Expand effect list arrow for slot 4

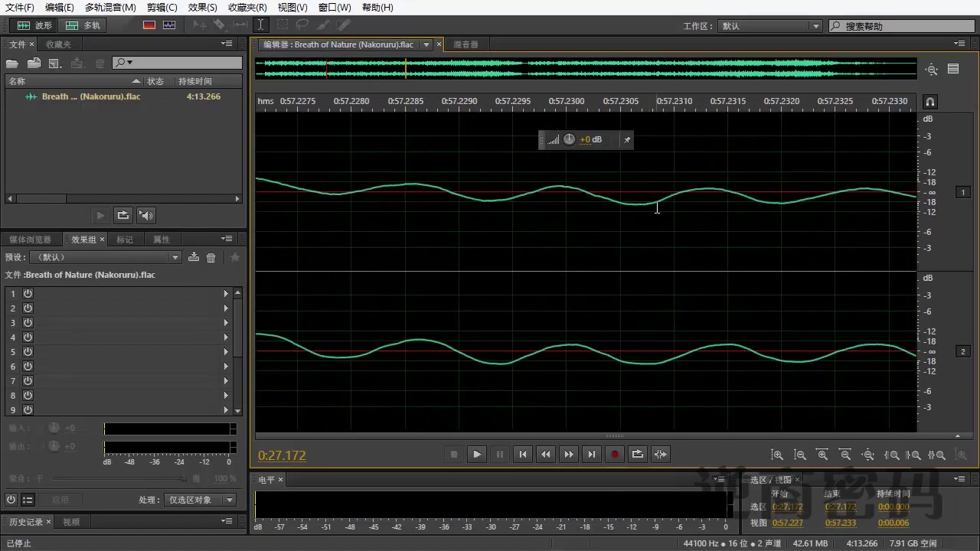(226, 337)
